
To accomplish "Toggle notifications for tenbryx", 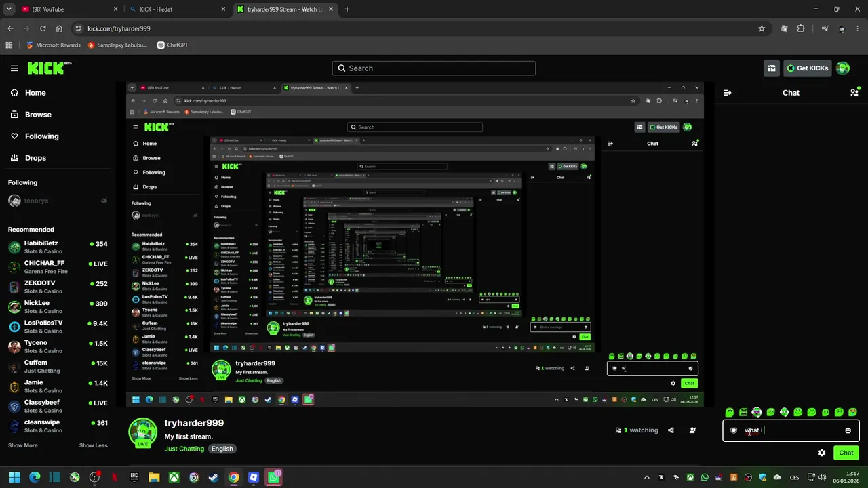I will tap(104, 201).
